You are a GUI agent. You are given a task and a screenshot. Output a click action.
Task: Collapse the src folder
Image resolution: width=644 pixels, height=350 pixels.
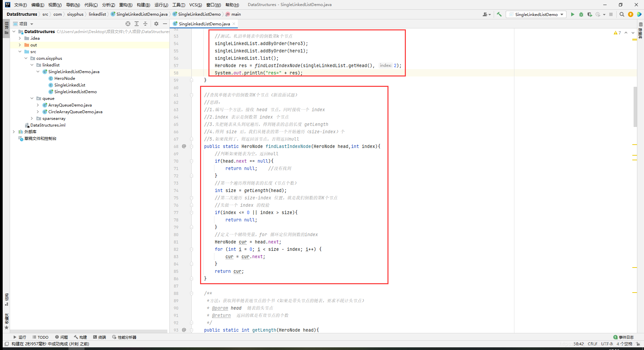coord(20,52)
